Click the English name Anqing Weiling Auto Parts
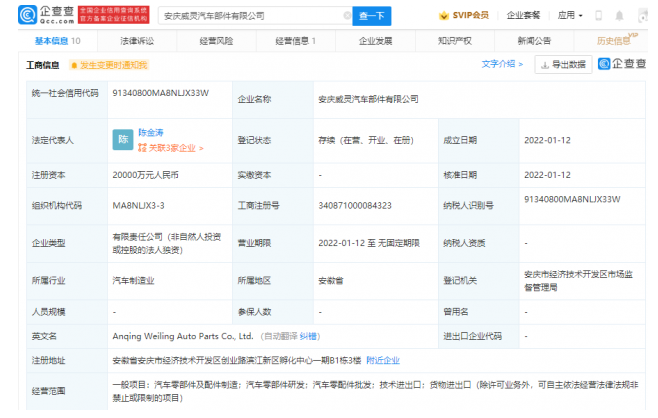658x418 pixels. (183, 336)
